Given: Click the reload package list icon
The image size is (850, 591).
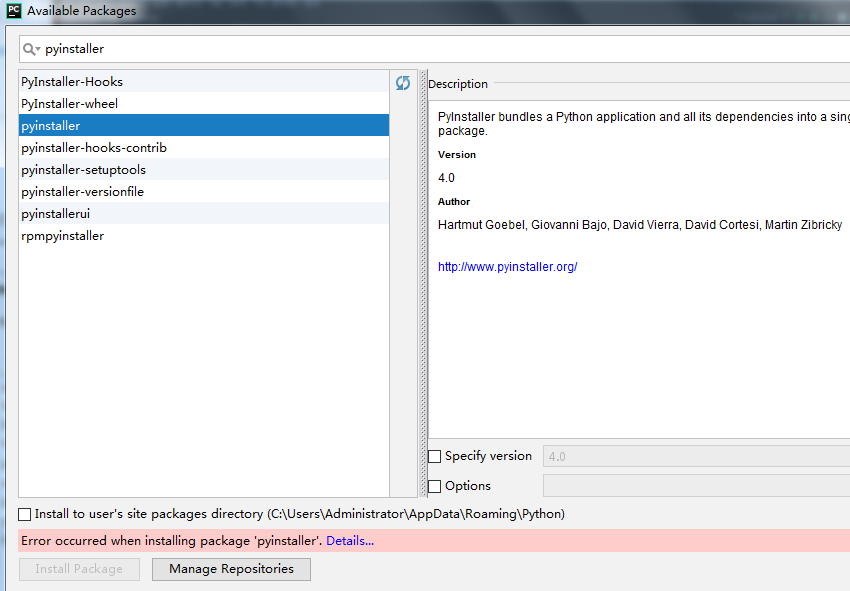Looking at the screenshot, I should tap(403, 83).
